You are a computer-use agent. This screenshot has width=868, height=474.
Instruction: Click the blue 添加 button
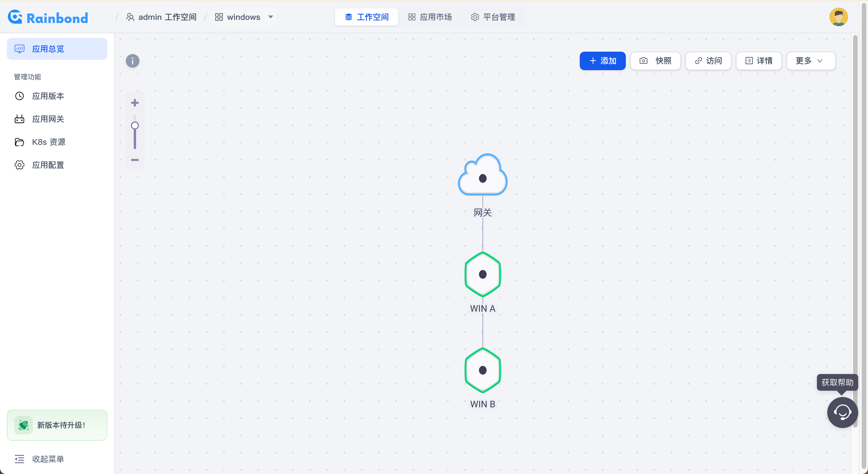[x=602, y=61]
